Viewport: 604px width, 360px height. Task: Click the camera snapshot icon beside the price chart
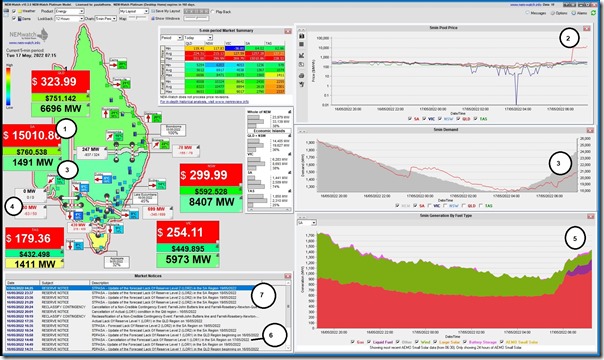coord(302,36)
